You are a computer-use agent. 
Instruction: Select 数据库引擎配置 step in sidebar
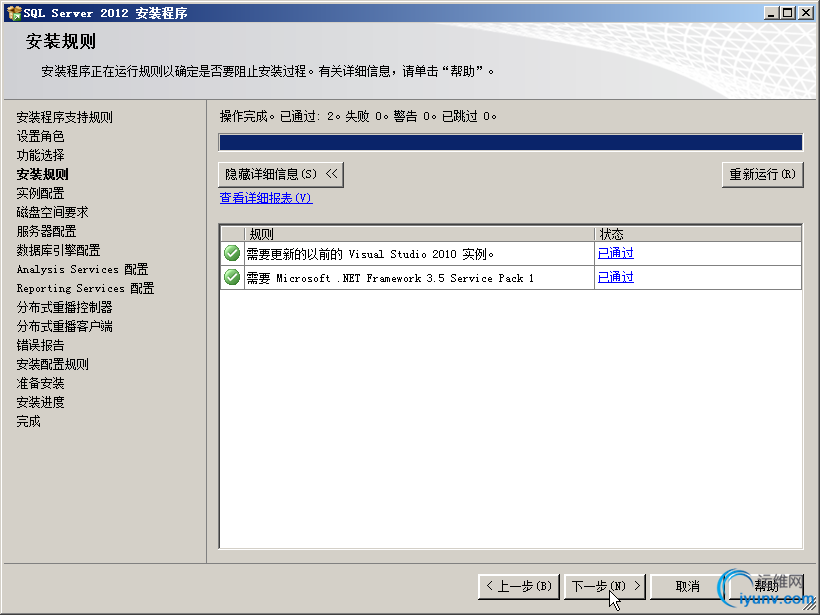tap(58, 250)
